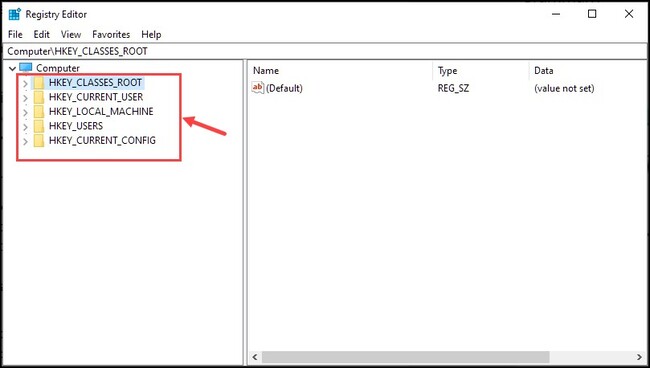This screenshot has width=650, height=368.
Task: Click the HKEY_CLASSES_ROOT folder icon
Action: coord(39,83)
